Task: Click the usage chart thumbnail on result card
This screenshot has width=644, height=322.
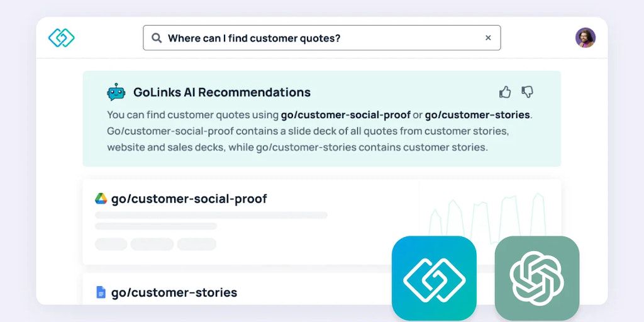Action: coord(487,214)
